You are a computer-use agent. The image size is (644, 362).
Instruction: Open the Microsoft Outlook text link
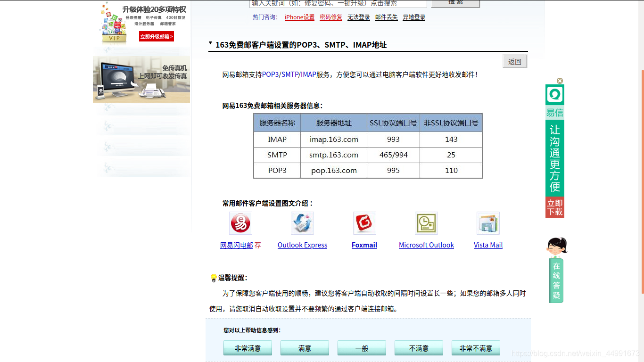pyautogui.click(x=426, y=245)
